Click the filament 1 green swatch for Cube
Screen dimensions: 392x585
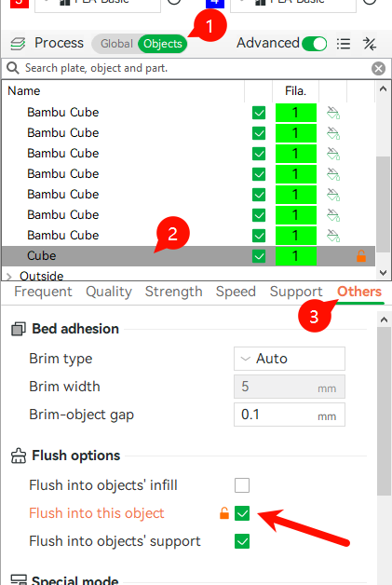[x=296, y=256]
